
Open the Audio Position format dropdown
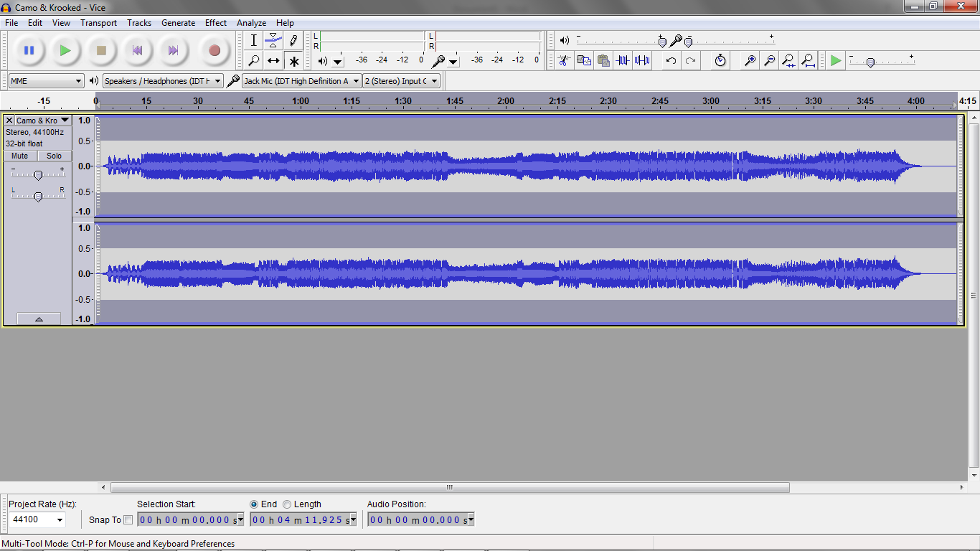(x=470, y=519)
